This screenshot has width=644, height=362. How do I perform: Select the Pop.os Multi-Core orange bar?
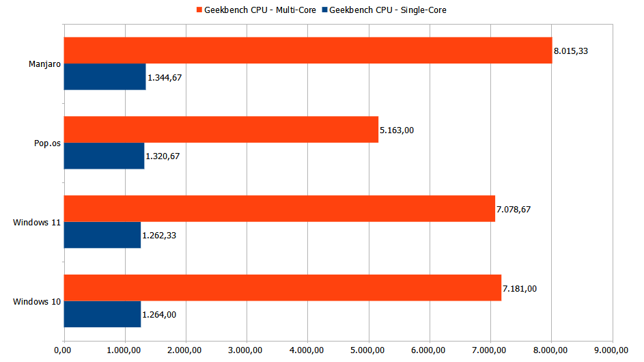click(221, 130)
